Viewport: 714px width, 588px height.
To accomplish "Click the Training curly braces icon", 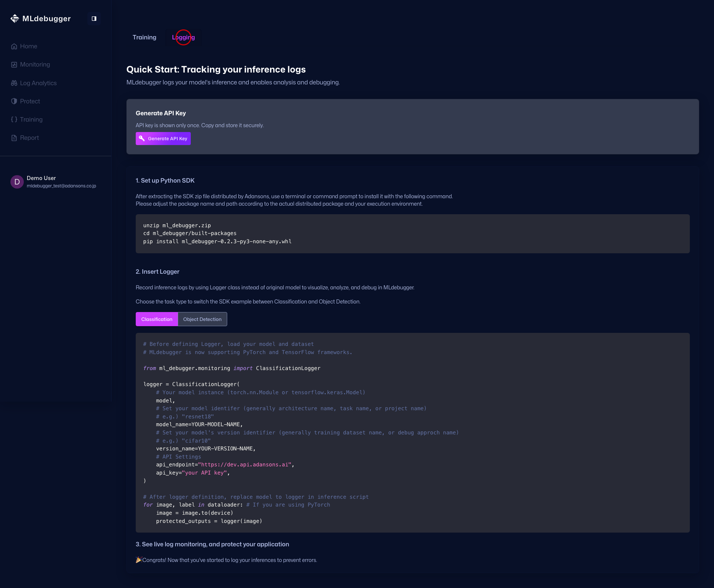I will 14,119.
